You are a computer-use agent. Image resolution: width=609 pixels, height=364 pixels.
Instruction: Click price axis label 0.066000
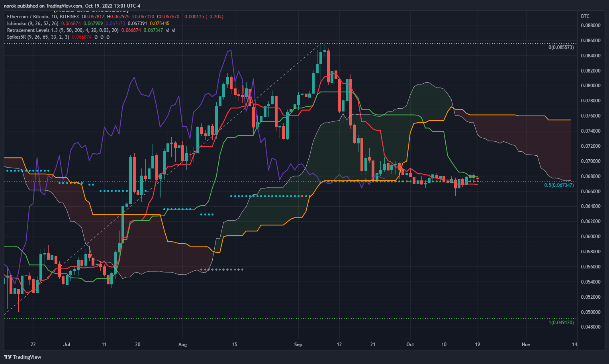point(591,192)
